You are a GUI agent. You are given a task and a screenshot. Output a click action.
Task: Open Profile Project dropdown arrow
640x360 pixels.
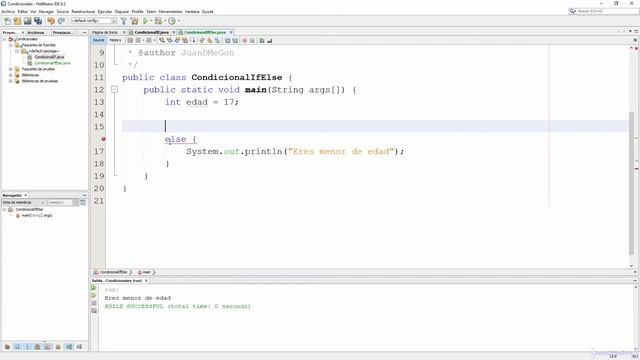(x=178, y=21)
